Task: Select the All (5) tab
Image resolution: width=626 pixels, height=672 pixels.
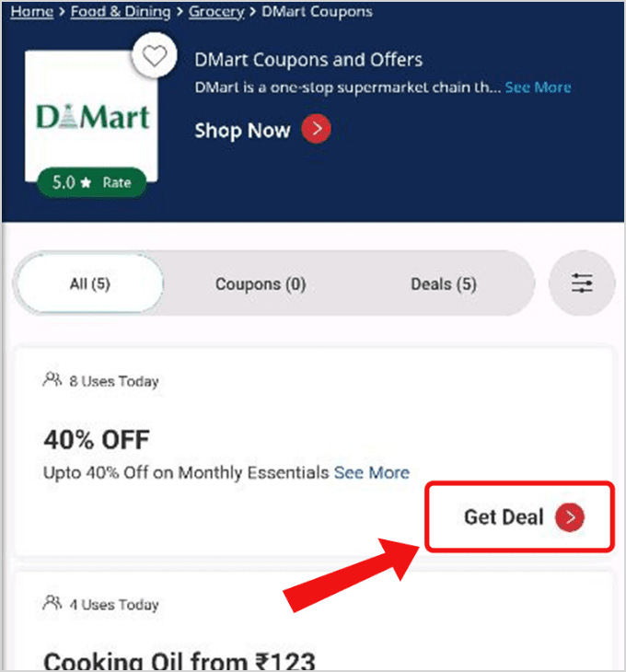Action: click(90, 284)
